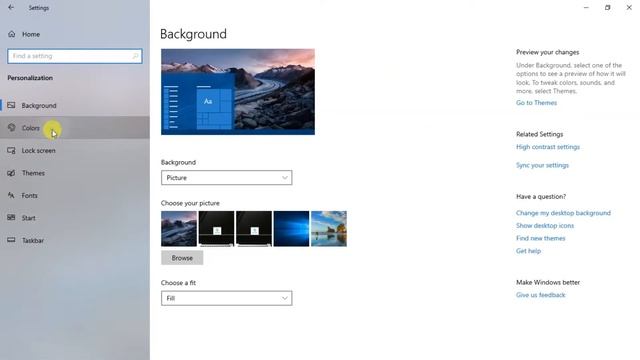
Task: Click the Get help link
Action: pyautogui.click(x=528, y=251)
